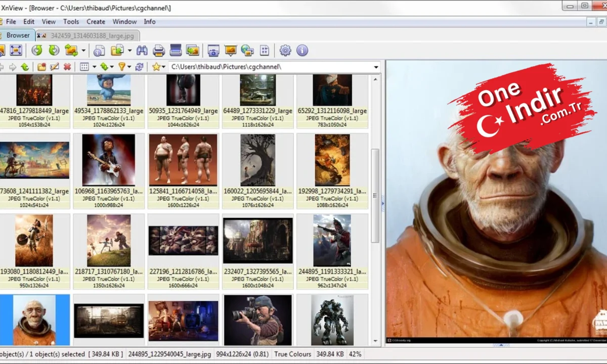Select thumbnail 65292_1312116098_large
The image size is (607, 364).
click(332, 102)
